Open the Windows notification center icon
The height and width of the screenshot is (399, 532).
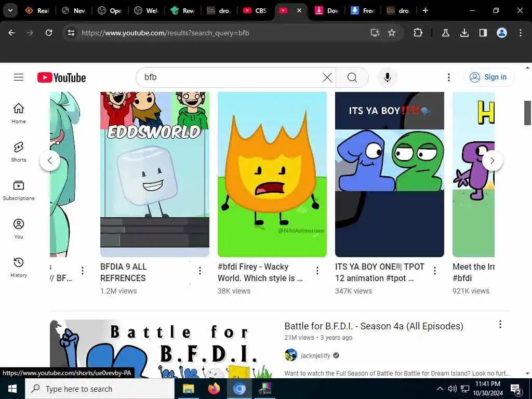coord(516,389)
